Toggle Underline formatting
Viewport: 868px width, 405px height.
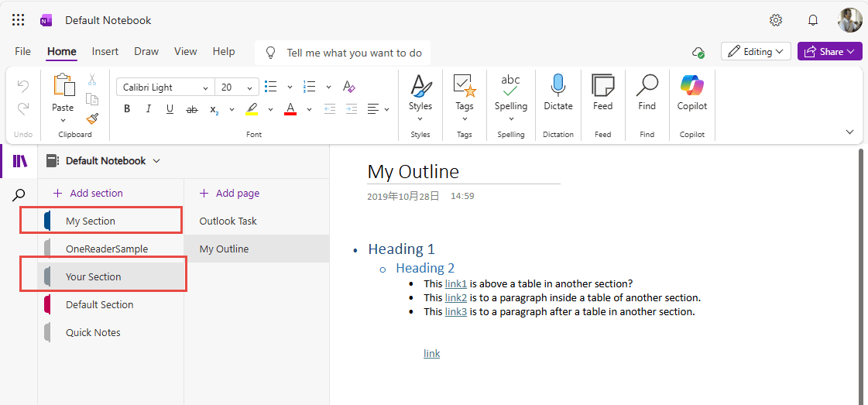coord(170,109)
